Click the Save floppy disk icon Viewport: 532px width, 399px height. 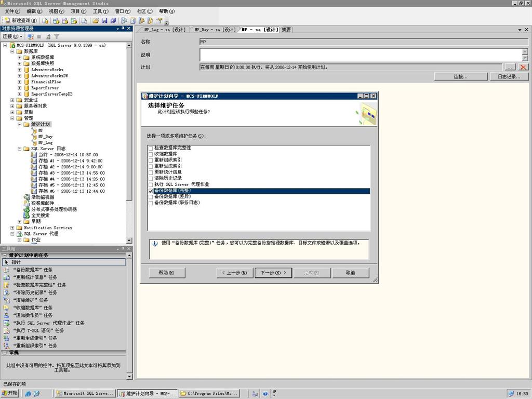[x=104, y=21]
